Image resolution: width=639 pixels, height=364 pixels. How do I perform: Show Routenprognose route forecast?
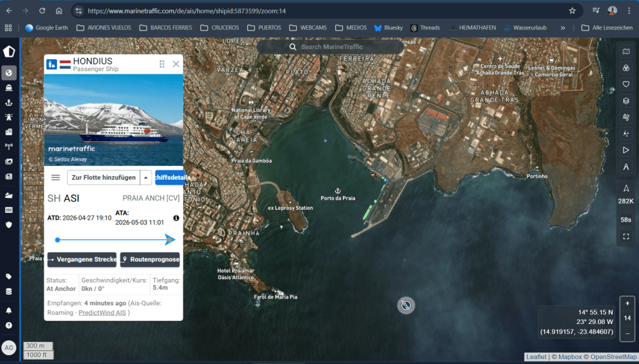click(x=150, y=260)
